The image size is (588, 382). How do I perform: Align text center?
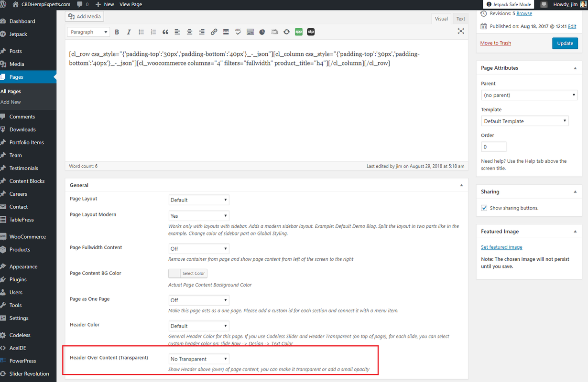(x=189, y=32)
